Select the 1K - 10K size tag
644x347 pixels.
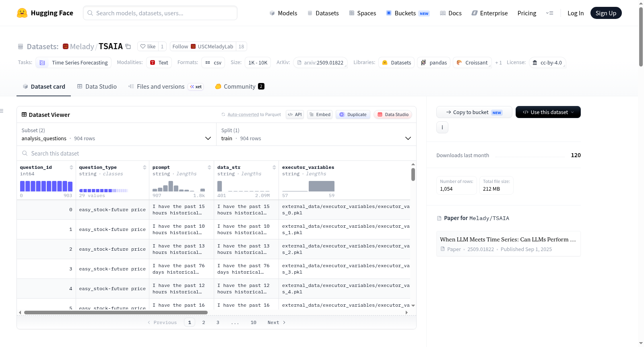tap(258, 62)
